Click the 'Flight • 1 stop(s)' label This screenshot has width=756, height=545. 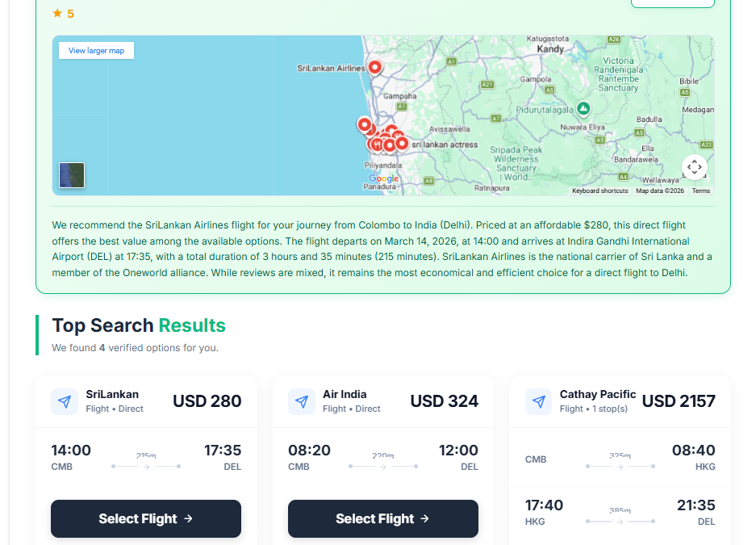click(594, 409)
